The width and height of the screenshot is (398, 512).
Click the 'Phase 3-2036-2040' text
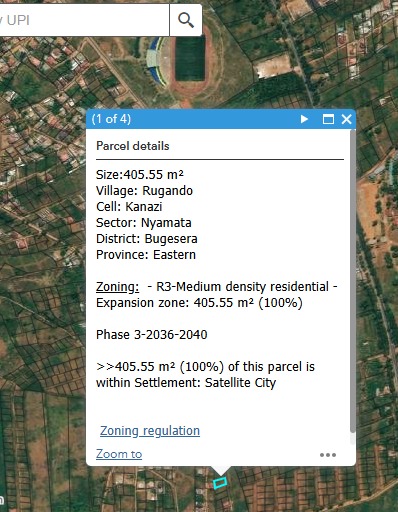coord(152,335)
